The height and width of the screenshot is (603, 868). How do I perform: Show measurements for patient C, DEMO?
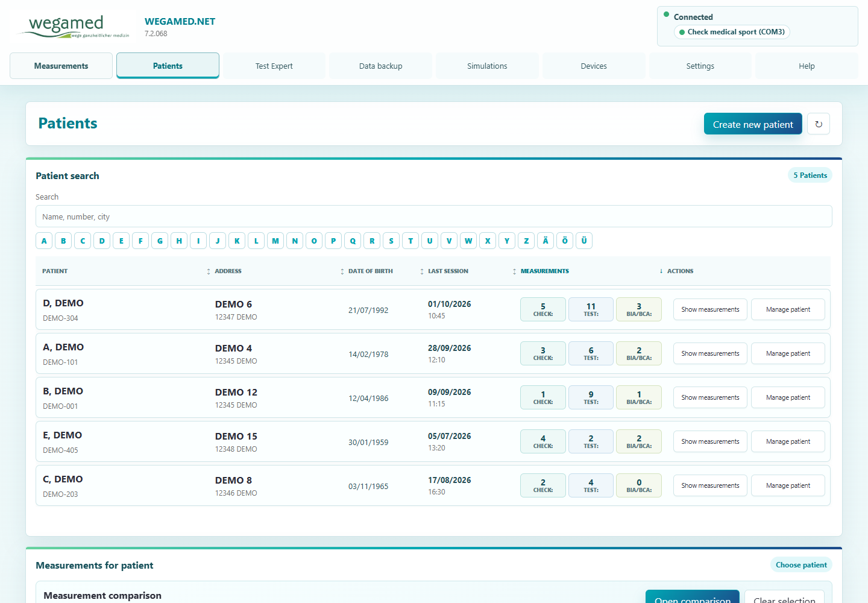click(710, 485)
